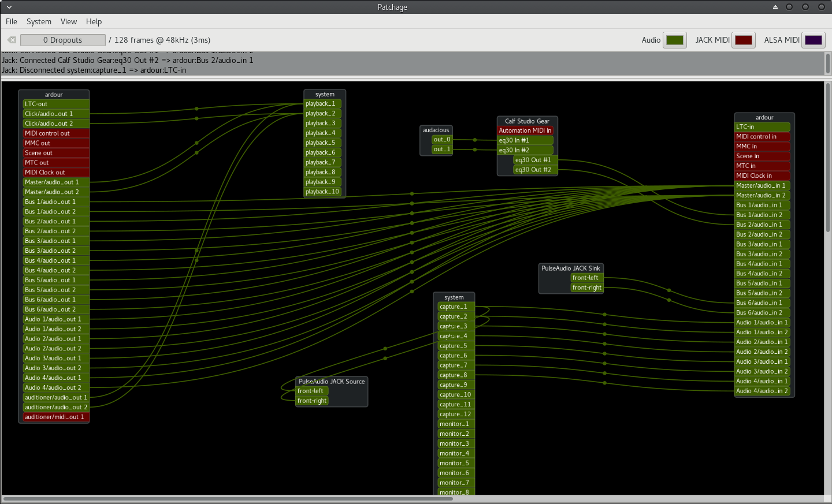Select the PulseAudio JACK Source module title
Viewport: 832px width, 504px height.
pos(332,381)
